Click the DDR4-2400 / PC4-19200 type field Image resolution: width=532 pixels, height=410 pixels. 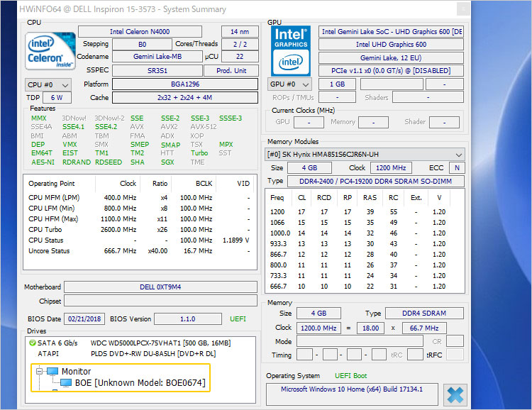[375, 182]
